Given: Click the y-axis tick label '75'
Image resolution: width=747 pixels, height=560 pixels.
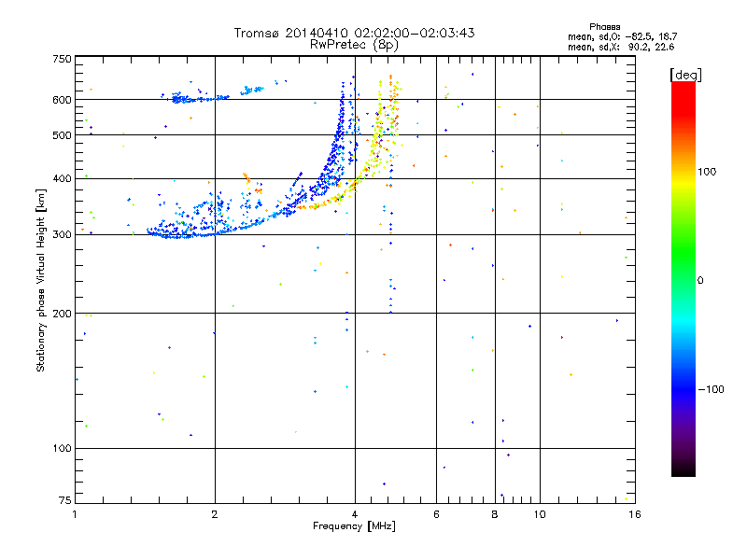Looking at the screenshot, I should tap(65, 500).
